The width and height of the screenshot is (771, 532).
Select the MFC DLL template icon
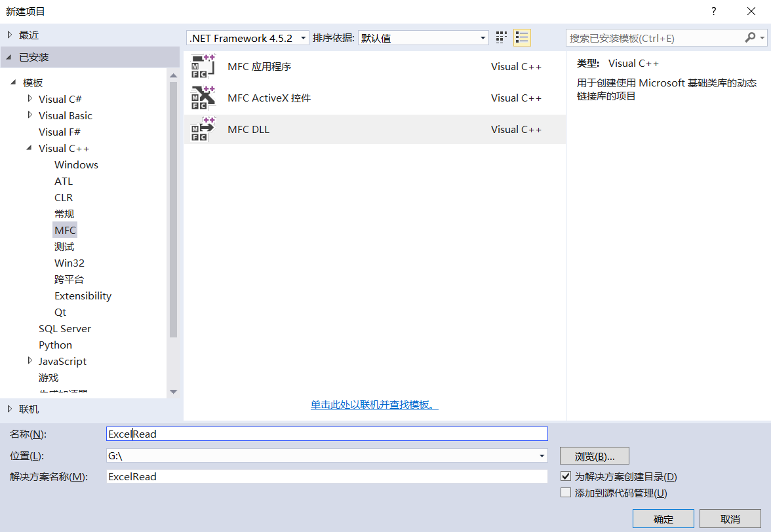coord(203,129)
